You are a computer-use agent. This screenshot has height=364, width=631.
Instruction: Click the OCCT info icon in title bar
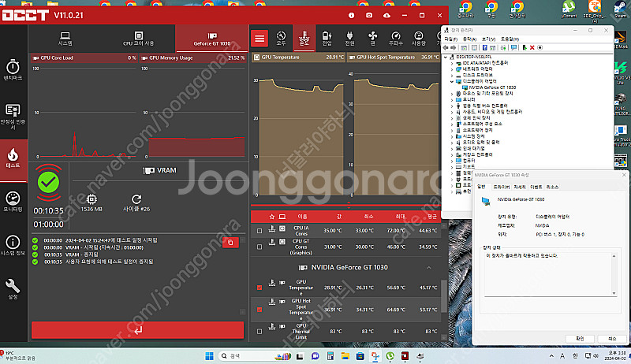(351, 15)
